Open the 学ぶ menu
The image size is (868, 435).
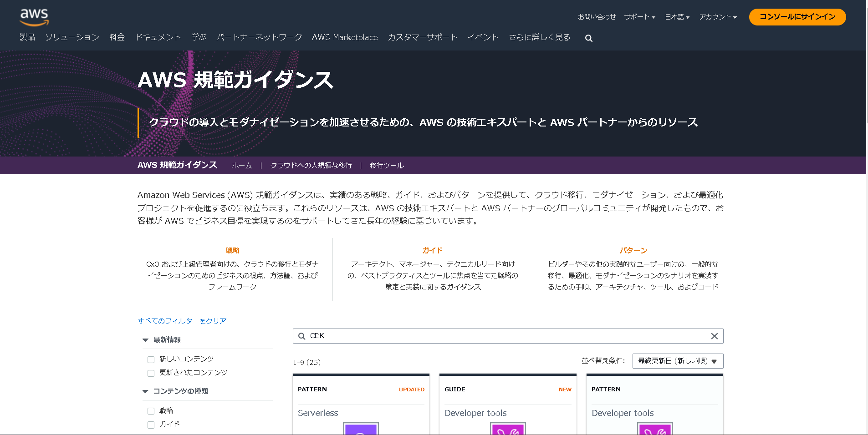[199, 37]
